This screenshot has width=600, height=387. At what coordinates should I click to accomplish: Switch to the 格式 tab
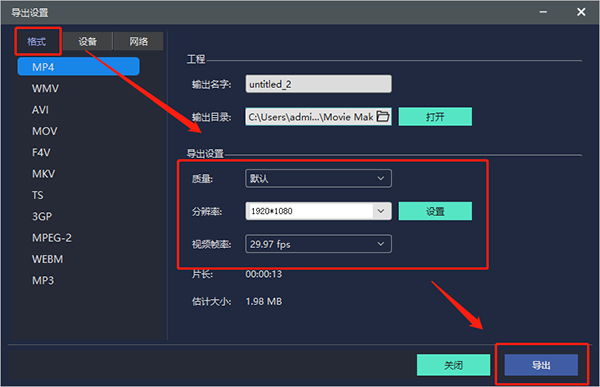37,41
